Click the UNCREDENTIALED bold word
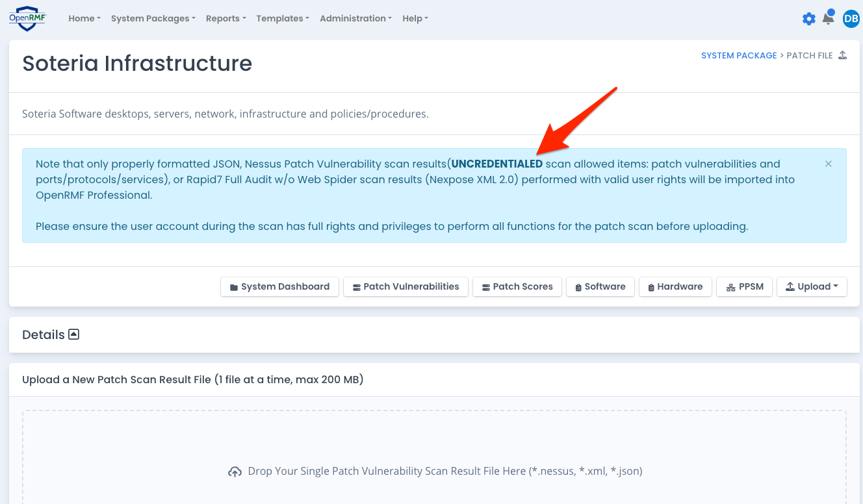Viewport: 863px width, 504px height. click(497, 164)
